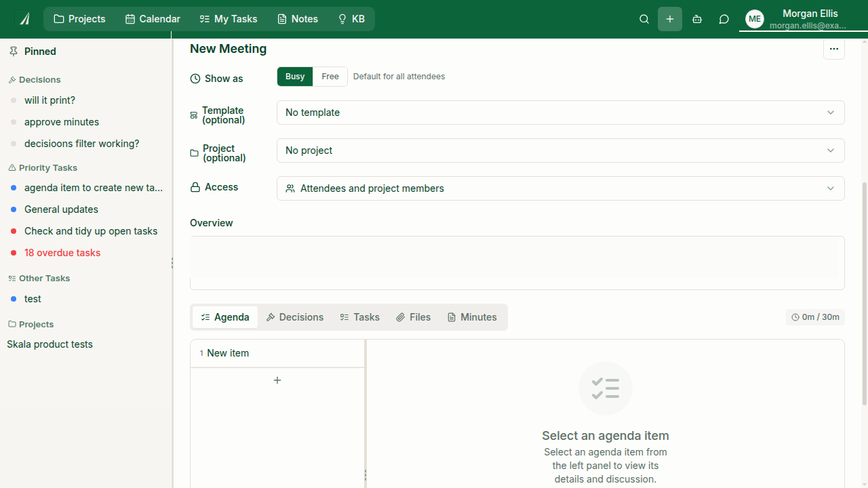Click the green plus create button
The width and height of the screenshot is (868, 488).
tap(670, 19)
